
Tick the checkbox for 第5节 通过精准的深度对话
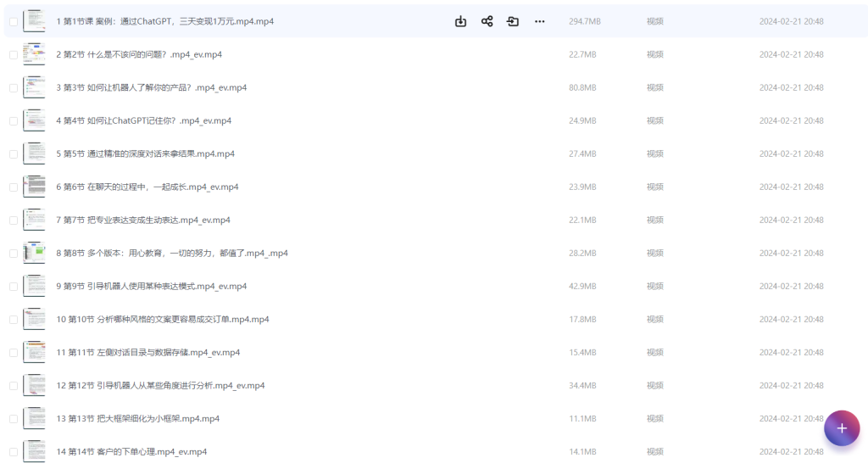click(13, 154)
